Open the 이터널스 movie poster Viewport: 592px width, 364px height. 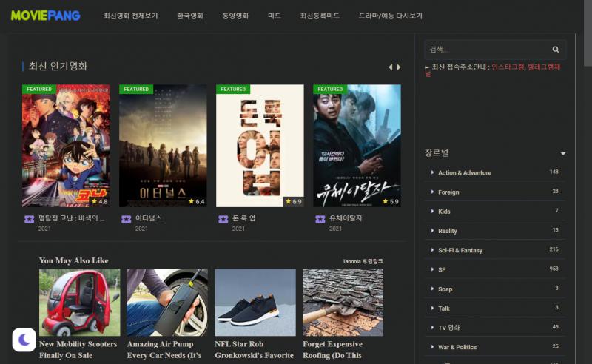click(x=163, y=146)
